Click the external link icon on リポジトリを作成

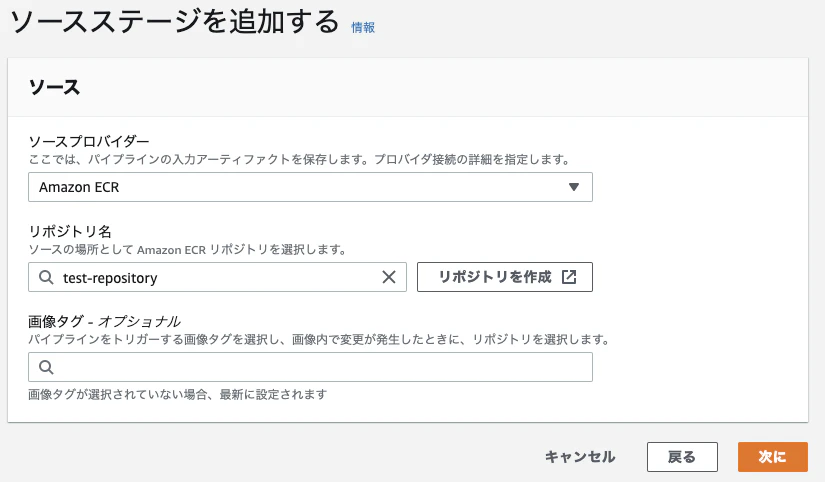tap(569, 277)
